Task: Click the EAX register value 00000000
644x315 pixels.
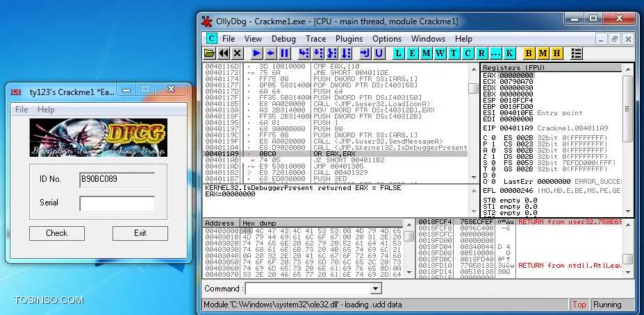Action: 516,76
